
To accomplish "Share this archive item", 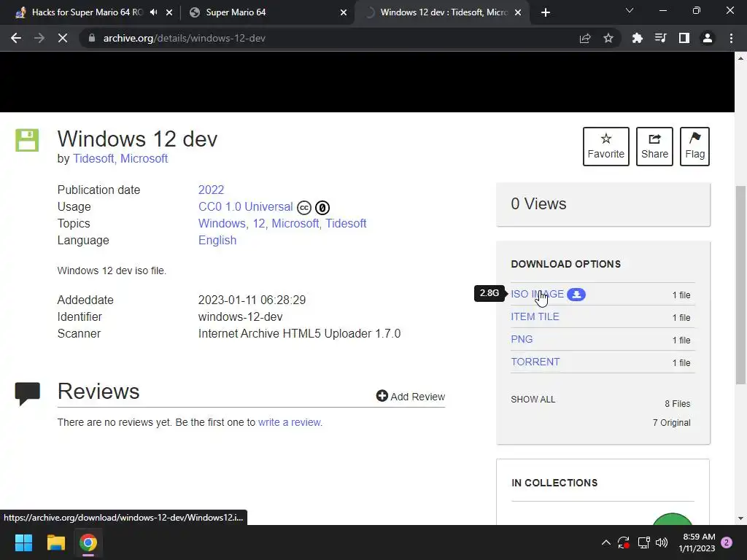I will pos(654,146).
